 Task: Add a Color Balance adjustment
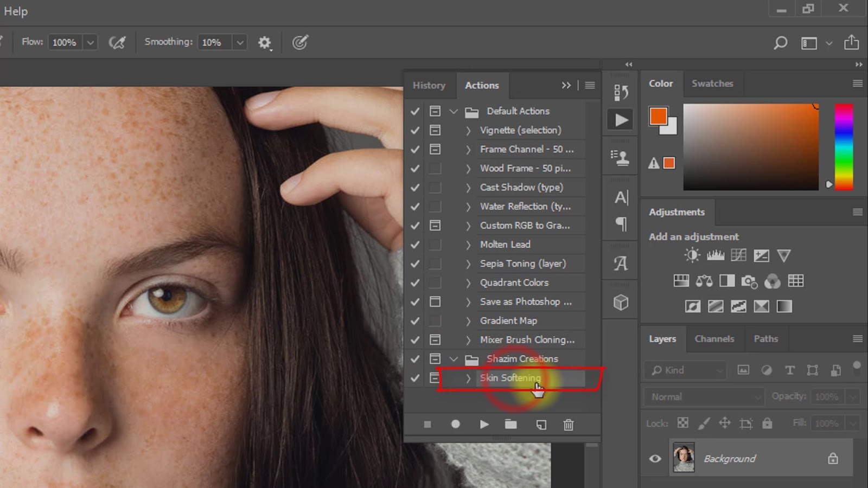coord(704,281)
